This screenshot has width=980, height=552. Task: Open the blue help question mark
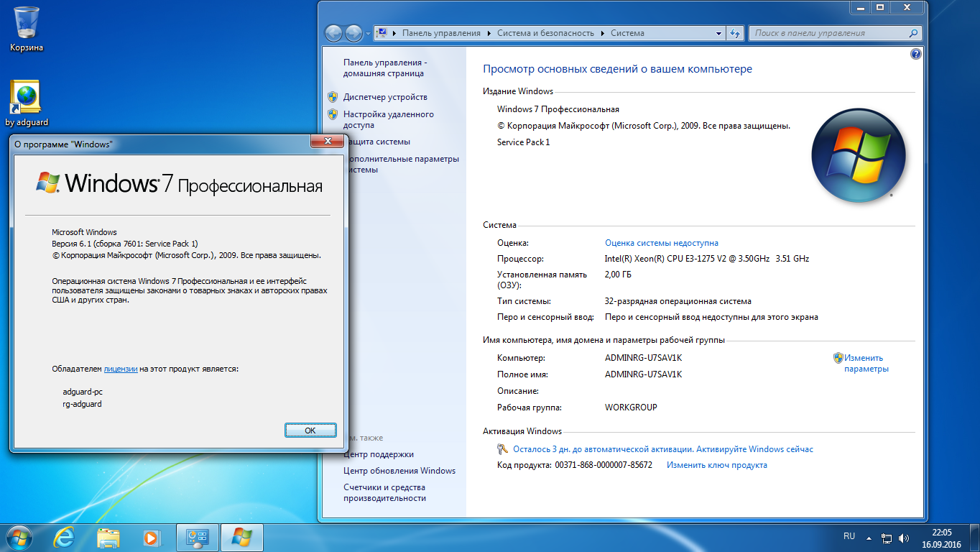point(915,54)
